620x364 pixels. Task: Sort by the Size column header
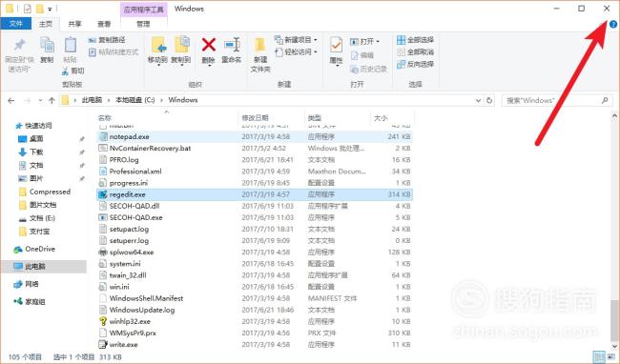[381, 117]
